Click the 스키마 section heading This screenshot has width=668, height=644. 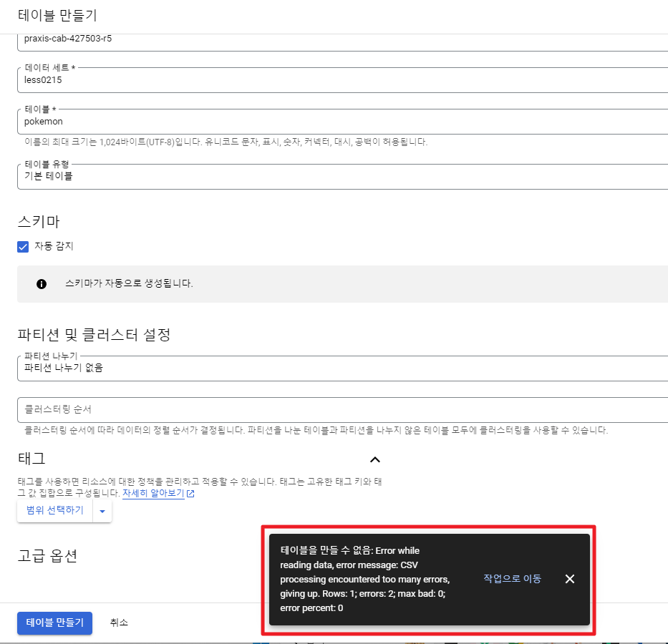[x=39, y=222]
